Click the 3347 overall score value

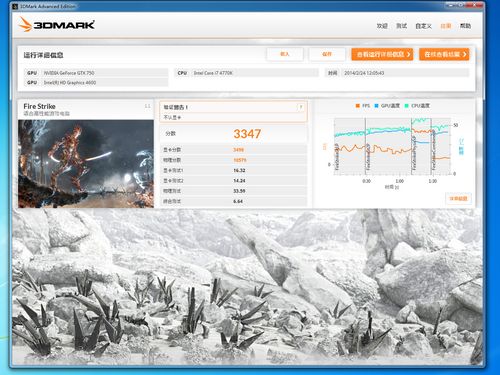pyautogui.click(x=247, y=134)
